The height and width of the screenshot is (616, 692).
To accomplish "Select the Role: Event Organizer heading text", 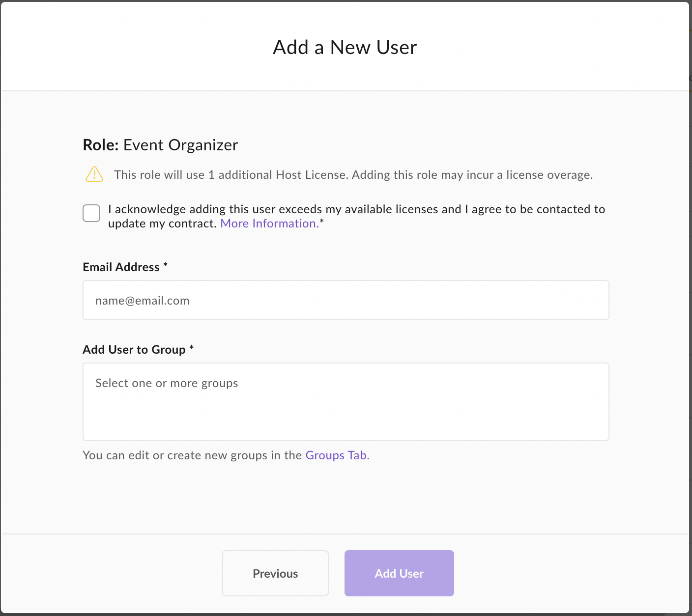I will (x=160, y=145).
